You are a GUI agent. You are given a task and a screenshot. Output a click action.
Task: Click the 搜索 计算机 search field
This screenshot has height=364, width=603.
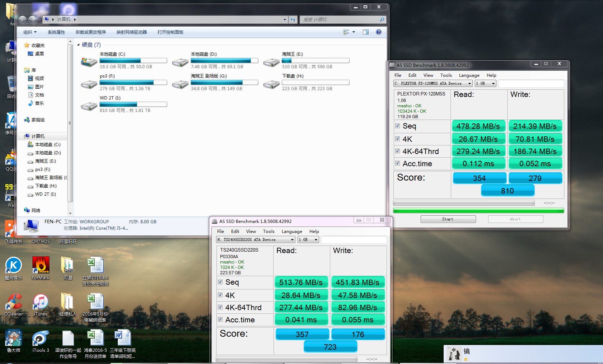coord(343,19)
